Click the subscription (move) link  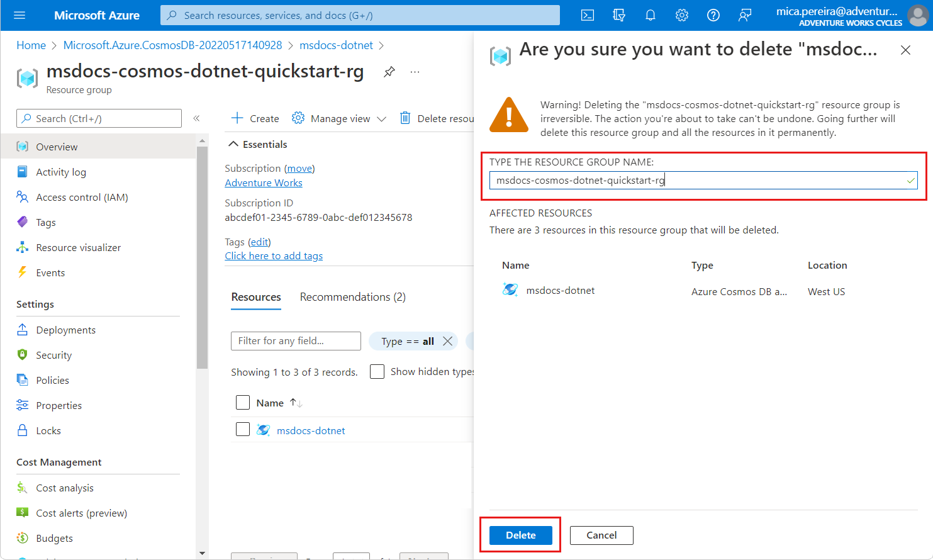[299, 168]
